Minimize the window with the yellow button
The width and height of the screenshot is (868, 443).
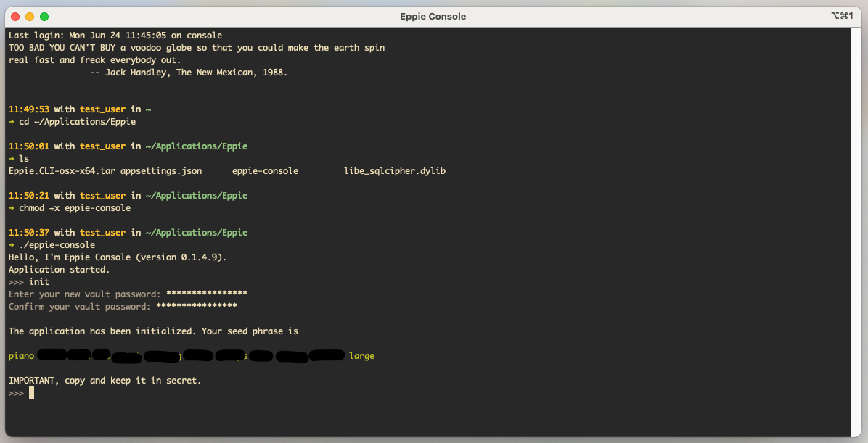[30, 16]
